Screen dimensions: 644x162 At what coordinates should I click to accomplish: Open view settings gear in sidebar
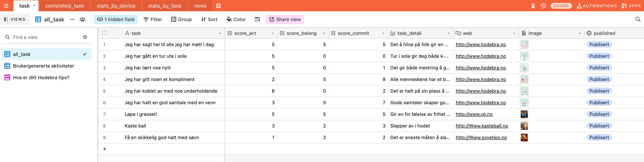pyautogui.click(x=85, y=37)
